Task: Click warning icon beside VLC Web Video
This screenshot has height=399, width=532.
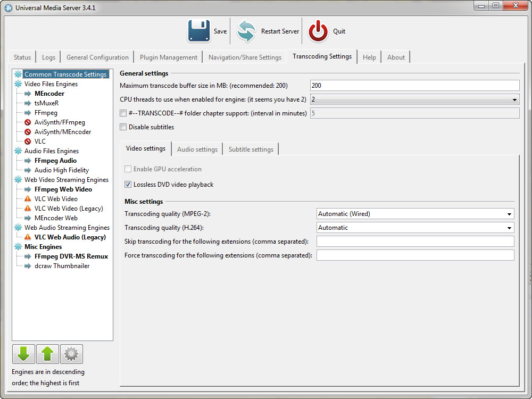Action: coord(28,199)
